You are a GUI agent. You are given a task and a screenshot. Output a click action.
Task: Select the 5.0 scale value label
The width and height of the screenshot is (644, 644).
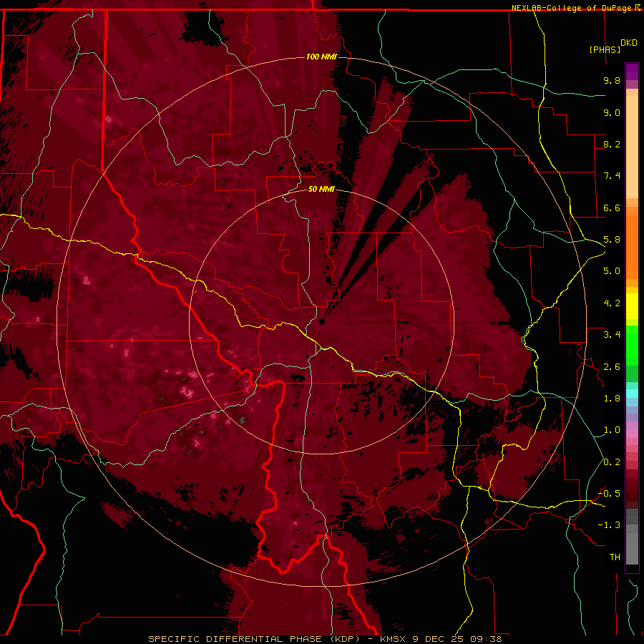tap(612, 271)
